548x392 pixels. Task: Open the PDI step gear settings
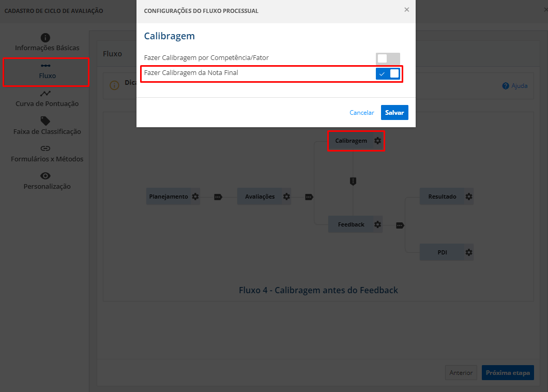tap(468, 253)
